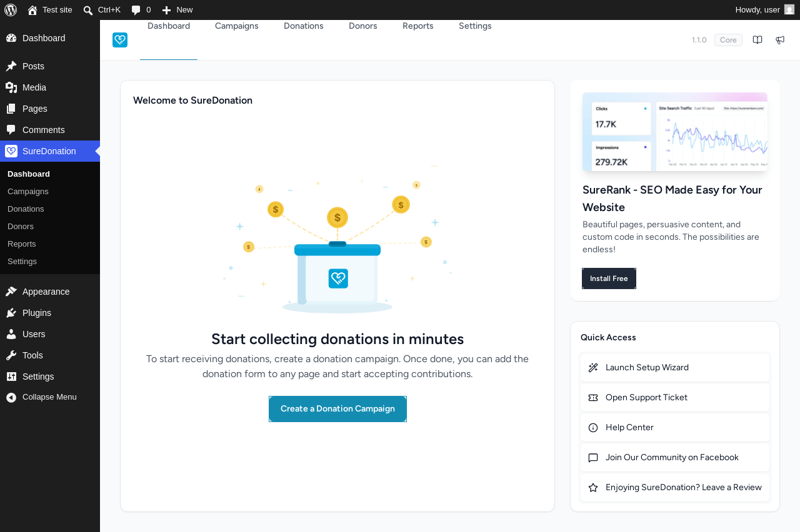The height and width of the screenshot is (532, 800).
Task: Click the WordPress logo in admin bar
Action: click(x=11, y=10)
